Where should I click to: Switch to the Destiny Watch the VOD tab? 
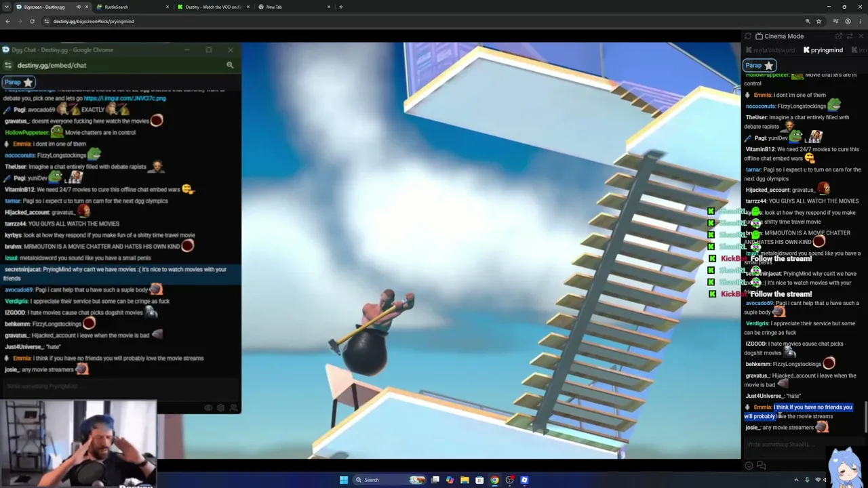point(212,7)
